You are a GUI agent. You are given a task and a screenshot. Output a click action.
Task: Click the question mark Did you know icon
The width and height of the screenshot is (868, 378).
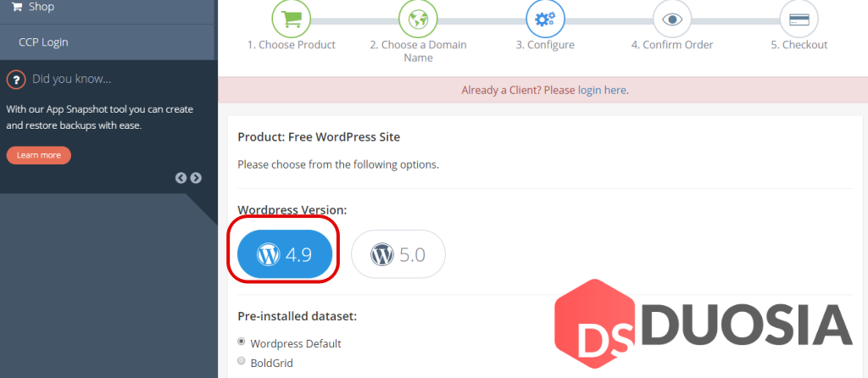16,80
